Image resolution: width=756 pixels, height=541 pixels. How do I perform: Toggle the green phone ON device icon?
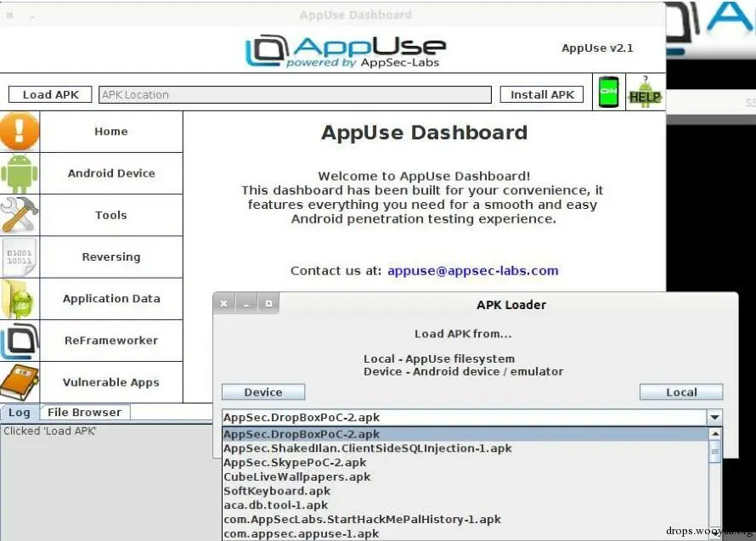pyautogui.click(x=608, y=92)
